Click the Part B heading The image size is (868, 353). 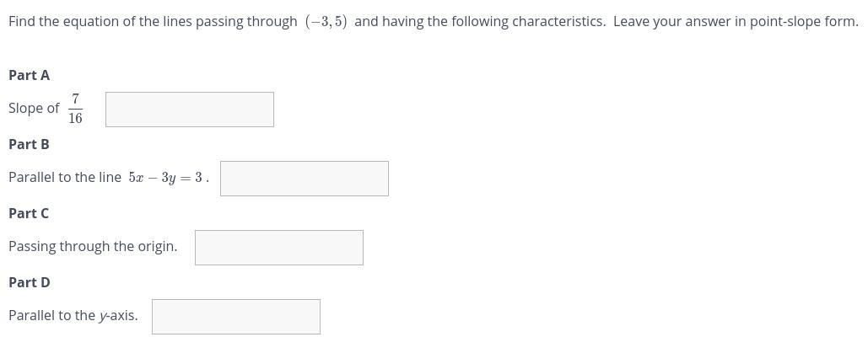(29, 144)
